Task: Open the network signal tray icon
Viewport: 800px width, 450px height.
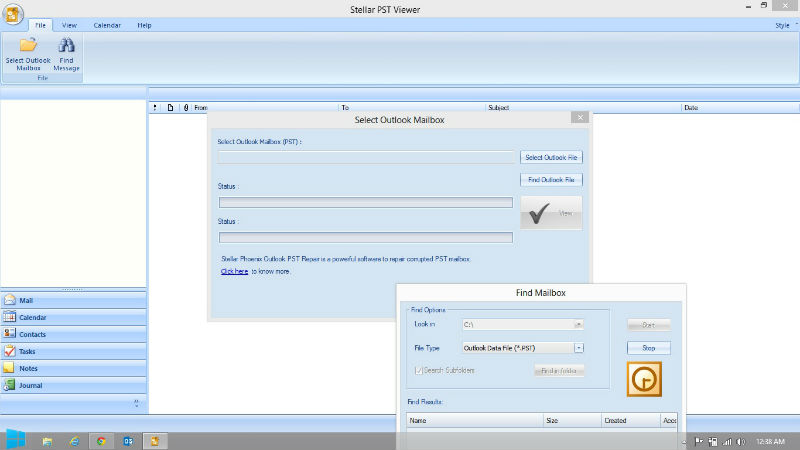Action: click(727, 442)
